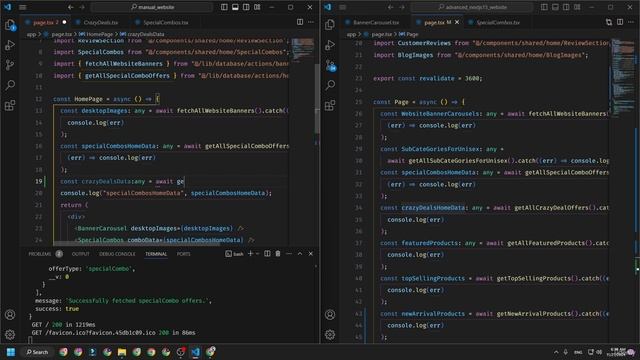The height and width of the screenshot is (360, 640).
Task: Open Changes compare icon in right editor
Action: pyautogui.click(x=609, y=22)
